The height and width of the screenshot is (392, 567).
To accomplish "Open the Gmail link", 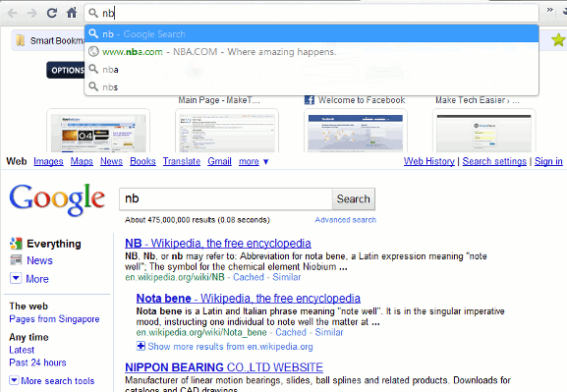I will [x=219, y=161].
